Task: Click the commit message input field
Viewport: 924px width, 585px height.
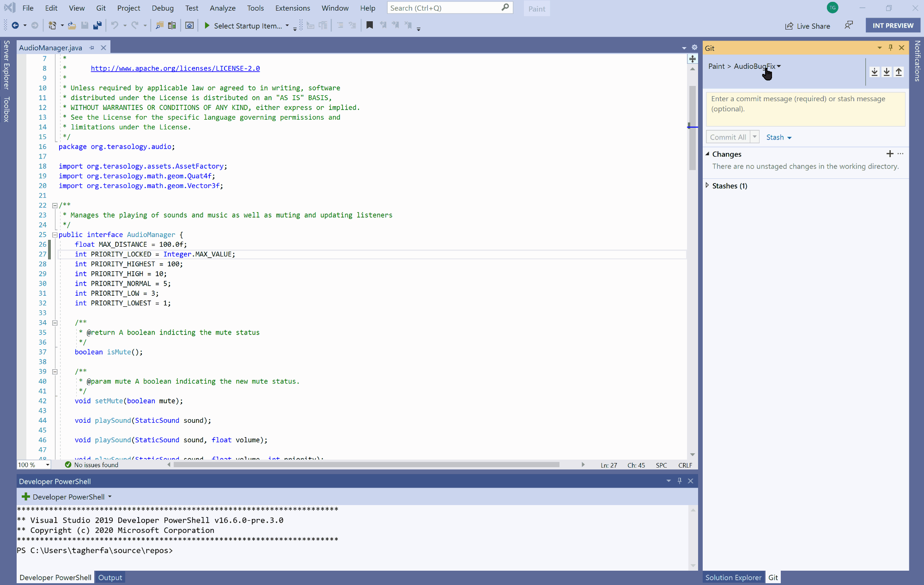Action: (805, 109)
